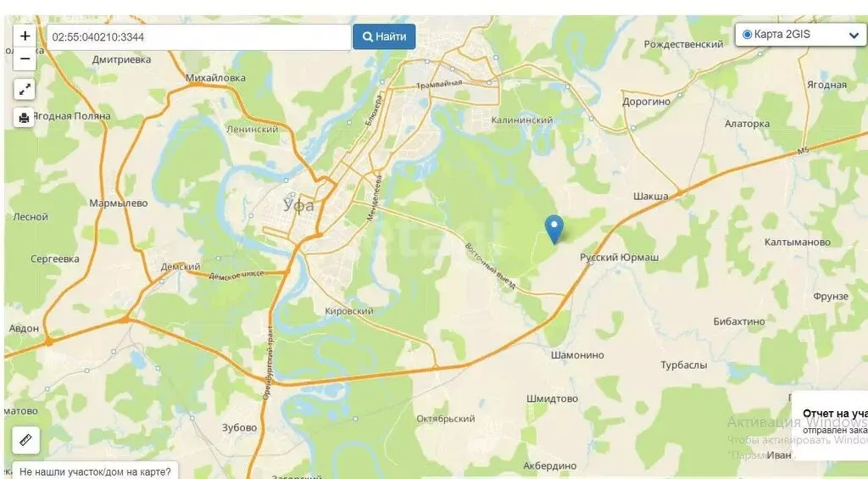Click the Найти search button

pos(384,37)
